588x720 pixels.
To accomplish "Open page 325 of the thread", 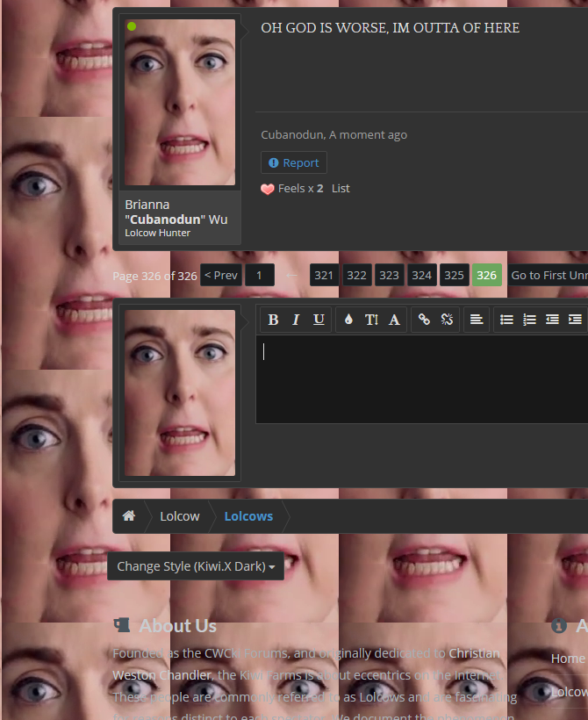I will pos(455,275).
